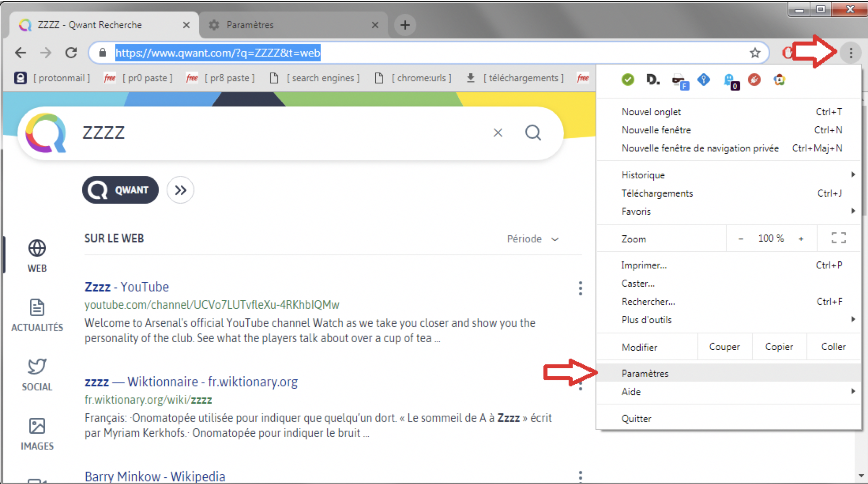Click the extension icon with F badge
This screenshot has height=484, width=868.
tap(679, 81)
